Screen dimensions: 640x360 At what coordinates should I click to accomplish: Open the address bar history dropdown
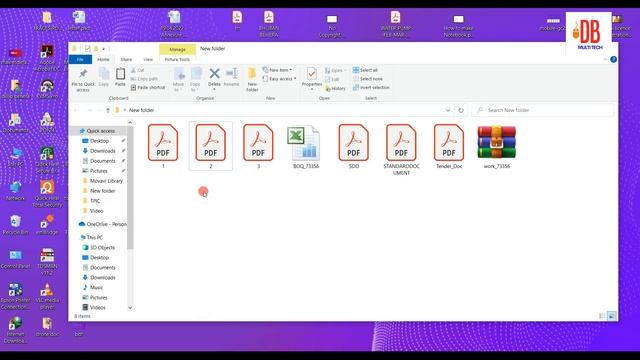pyautogui.click(x=448, y=110)
